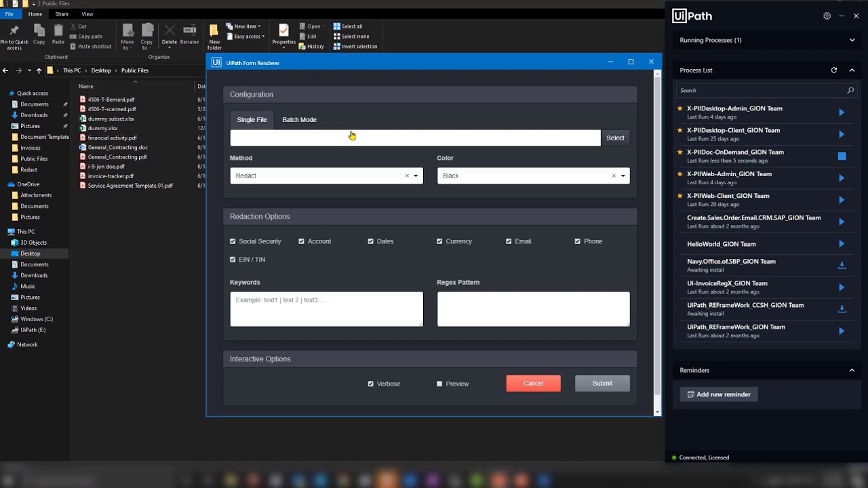This screenshot has width=868, height=488.
Task: Open Explorer Home tab
Action: click(35, 14)
